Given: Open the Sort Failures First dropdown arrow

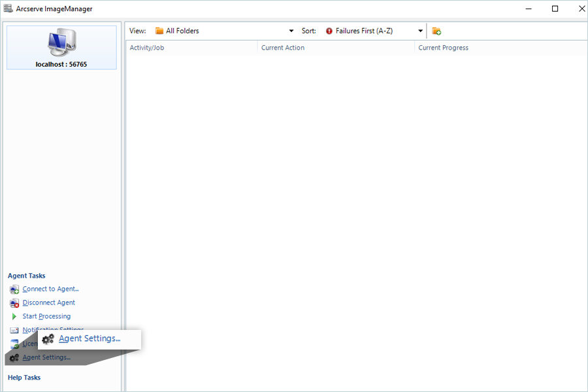Looking at the screenshot, I should pyautogui.click(x=420, y=31).
